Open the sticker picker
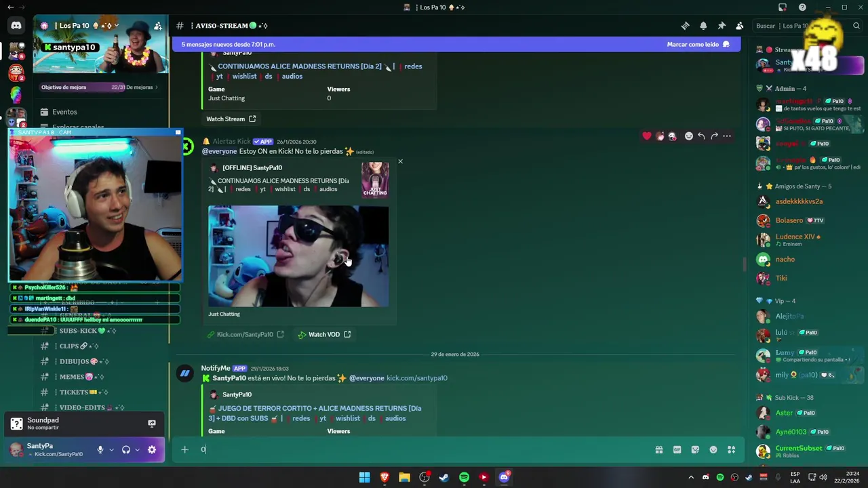The height and width of the screenshot is (488, 868). tap(695, 449)
